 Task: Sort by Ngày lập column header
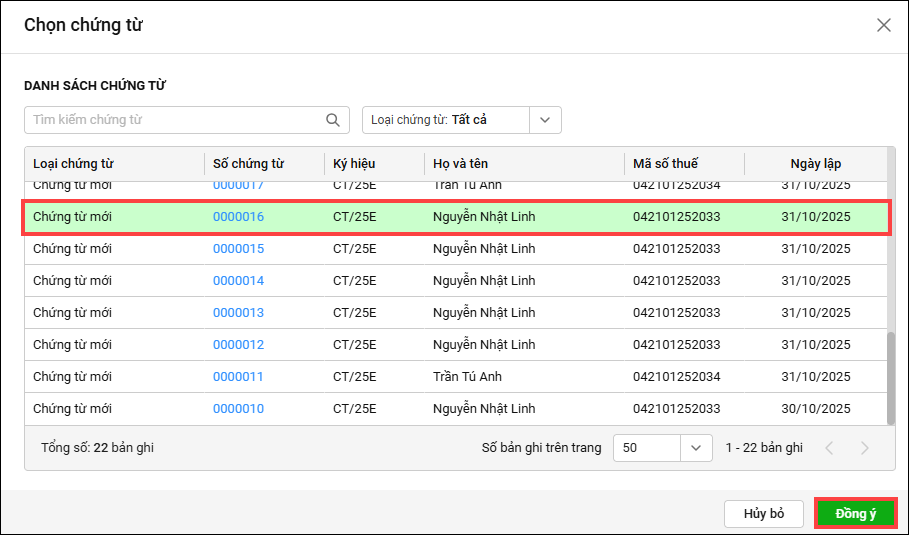coord(815,164)
